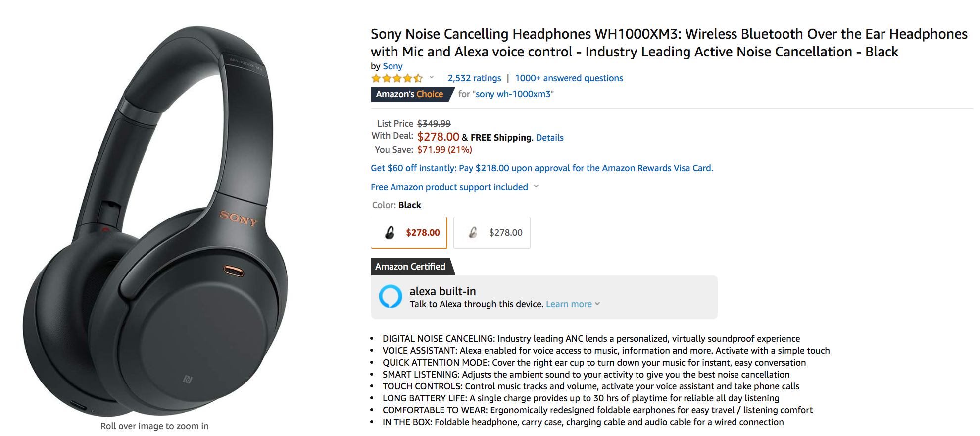Click the "sony wh-1000xm3" search term link
Screen dimensions: 980x436
pos(513,94)
